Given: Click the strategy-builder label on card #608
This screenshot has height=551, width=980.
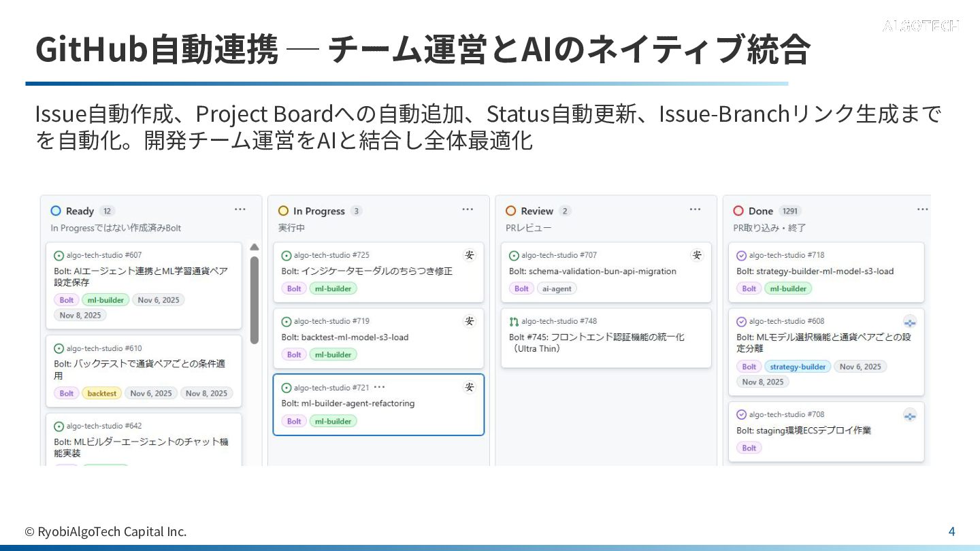Looking at the screenshot, I should coord(798,367).
